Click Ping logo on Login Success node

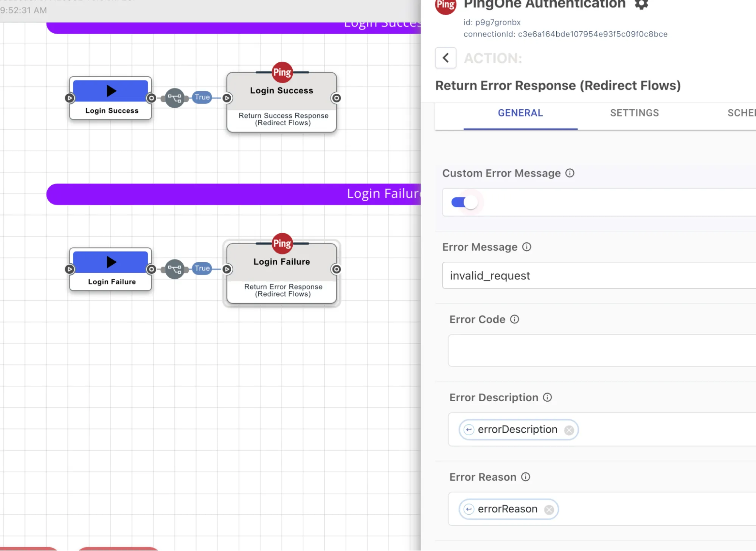282,72
